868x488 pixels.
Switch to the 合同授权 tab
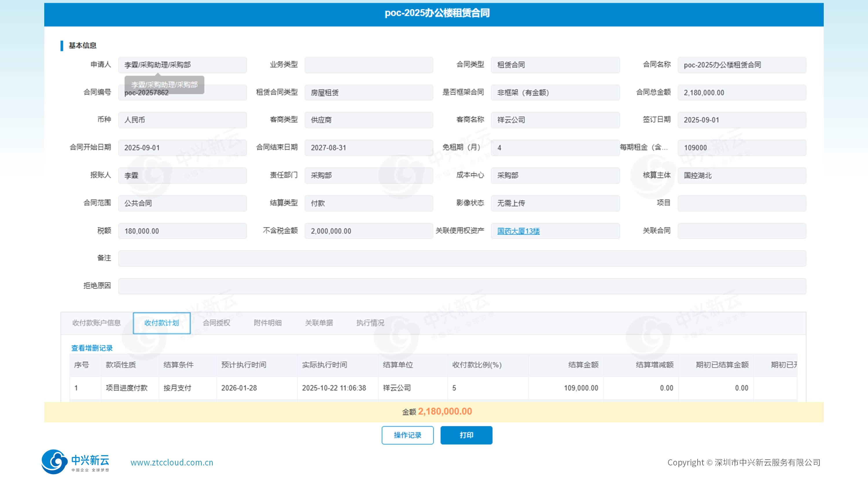click(216, 323)
